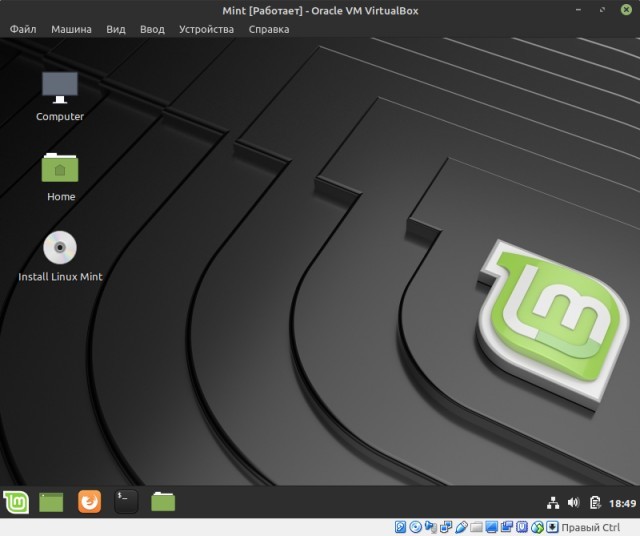
Task: Maximize the VirtualBox window
Action: click(602, 10)
